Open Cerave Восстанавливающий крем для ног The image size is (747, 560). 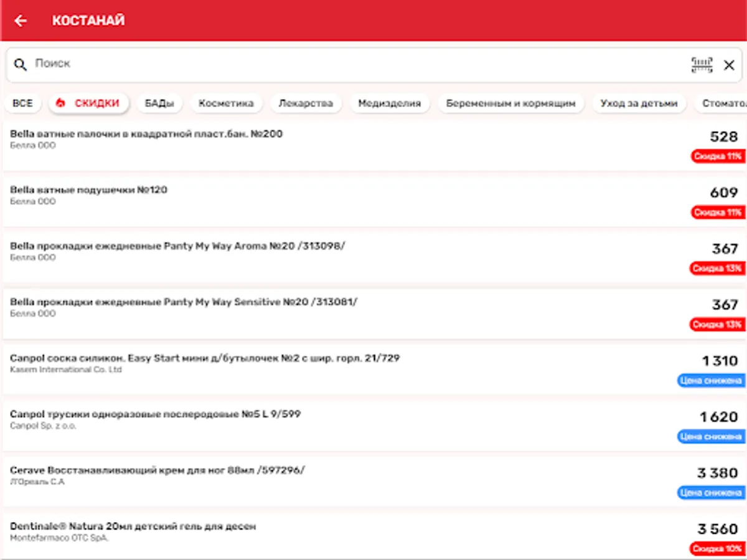[x=374, y=482]
